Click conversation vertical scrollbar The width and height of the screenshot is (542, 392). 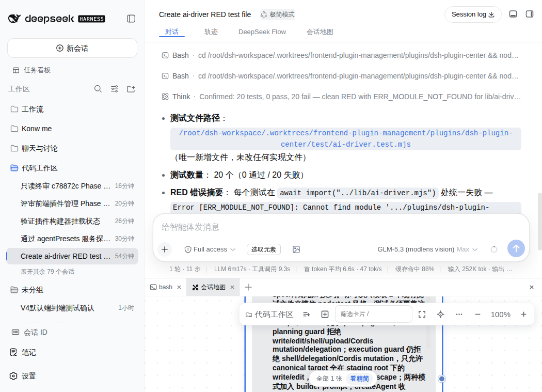coord(539,222)
